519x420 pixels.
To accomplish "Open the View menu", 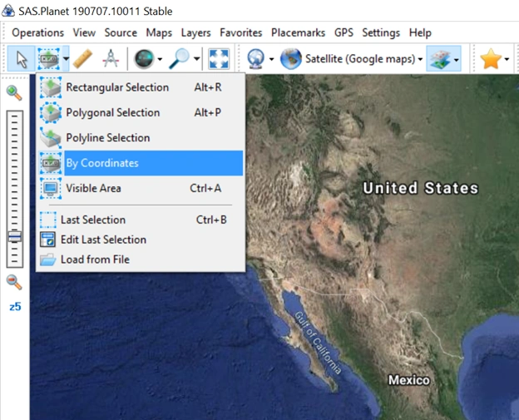I will pos(84,32).
